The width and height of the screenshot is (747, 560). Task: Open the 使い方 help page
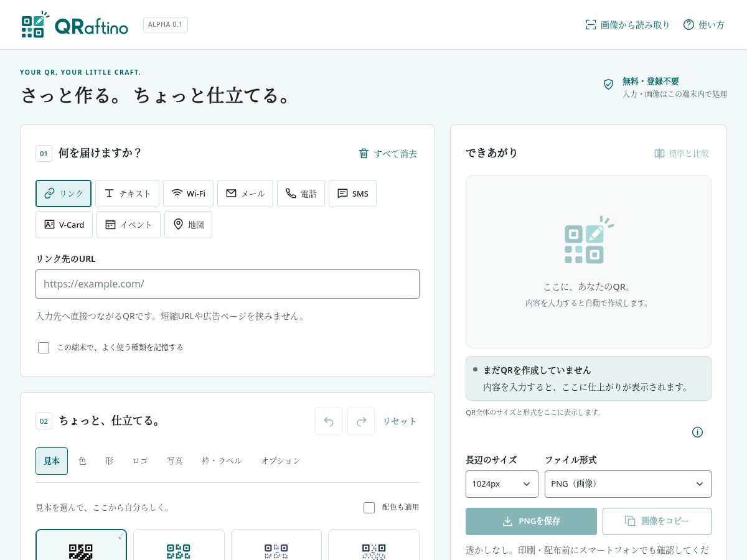coord(704,25)
